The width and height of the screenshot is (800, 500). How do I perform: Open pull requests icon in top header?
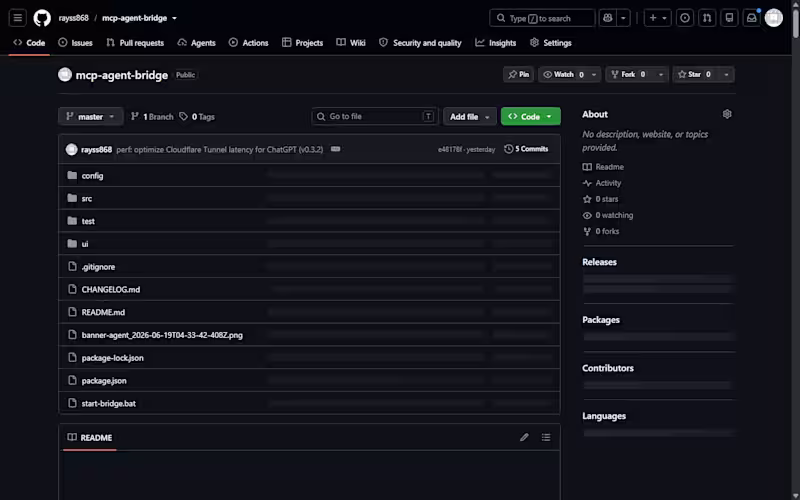click(x=707, y=18)
